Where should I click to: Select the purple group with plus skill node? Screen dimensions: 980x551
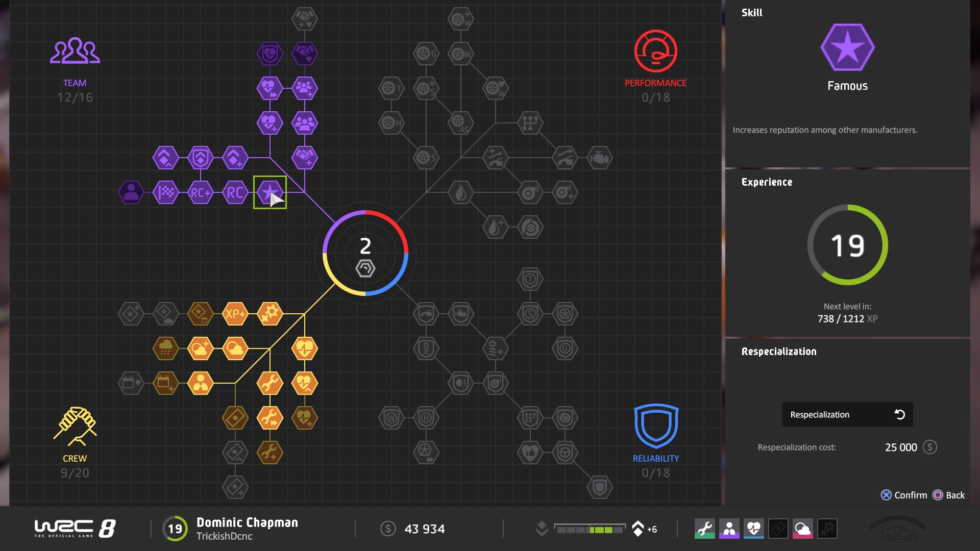click(x=304, y=88)
